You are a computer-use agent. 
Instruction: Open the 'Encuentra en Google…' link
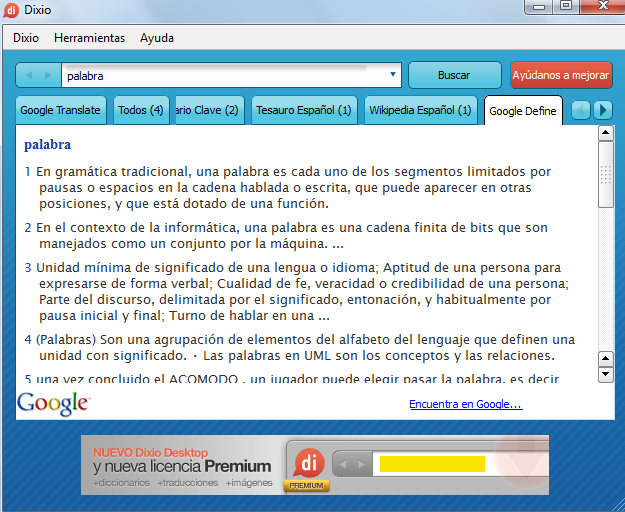click(466, 404)
